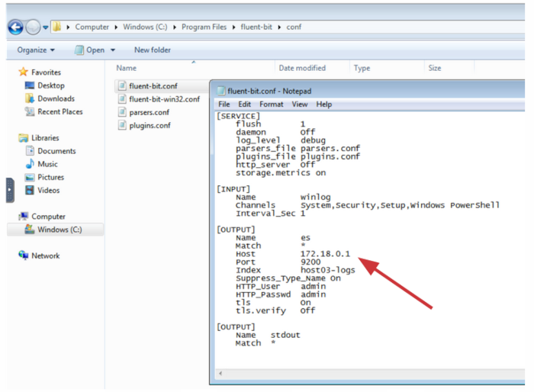Click Program Files in the address breadcrumb
534x392 pixels.
[203, 27]
